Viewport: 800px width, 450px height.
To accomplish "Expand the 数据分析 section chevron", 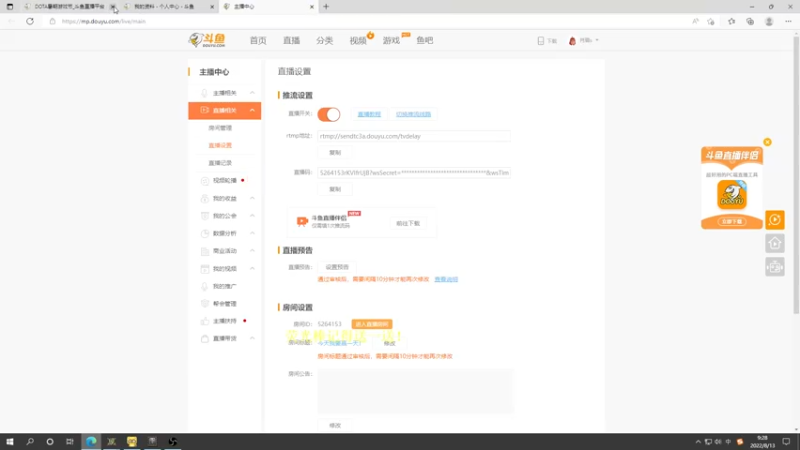I will pos(252,233).
